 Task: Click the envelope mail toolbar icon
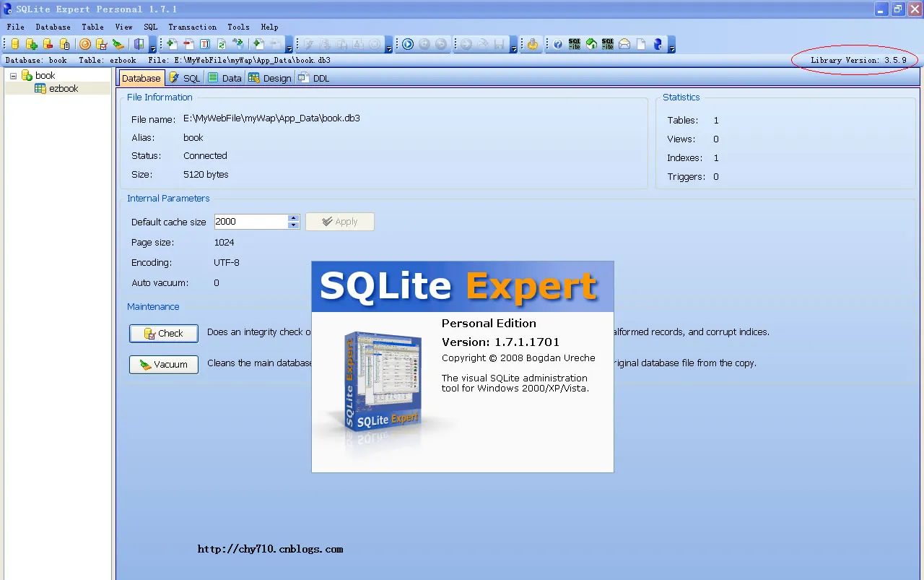624,44
